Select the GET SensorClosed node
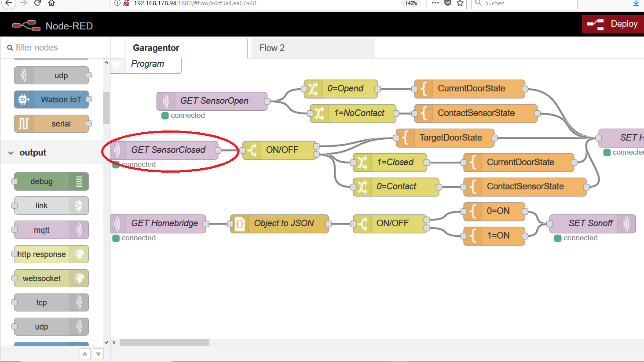This screenshot has width=644, height=362. point(168,150)
